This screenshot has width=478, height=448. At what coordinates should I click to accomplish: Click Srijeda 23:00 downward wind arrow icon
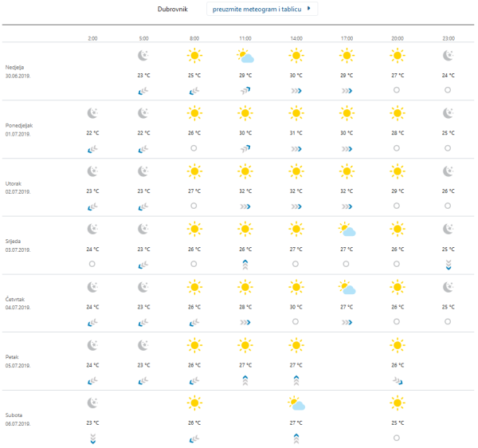click(449, 264)
